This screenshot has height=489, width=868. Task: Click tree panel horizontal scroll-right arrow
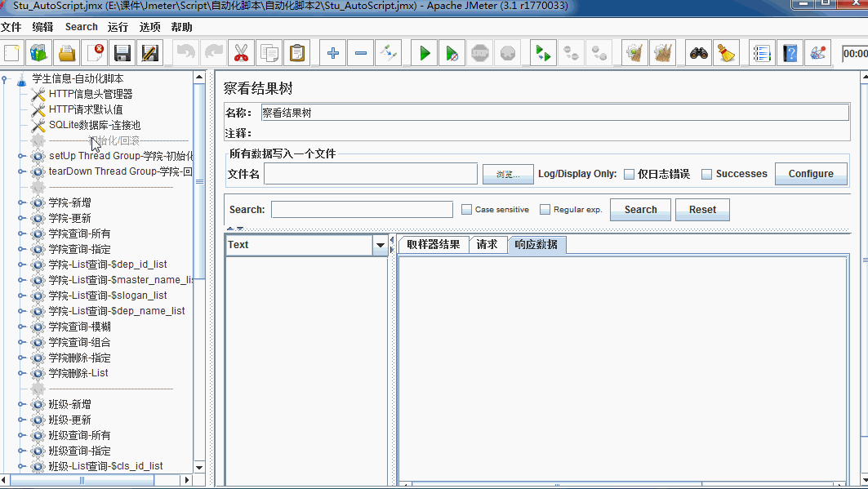pyautogui.click(x=187, y=480)
